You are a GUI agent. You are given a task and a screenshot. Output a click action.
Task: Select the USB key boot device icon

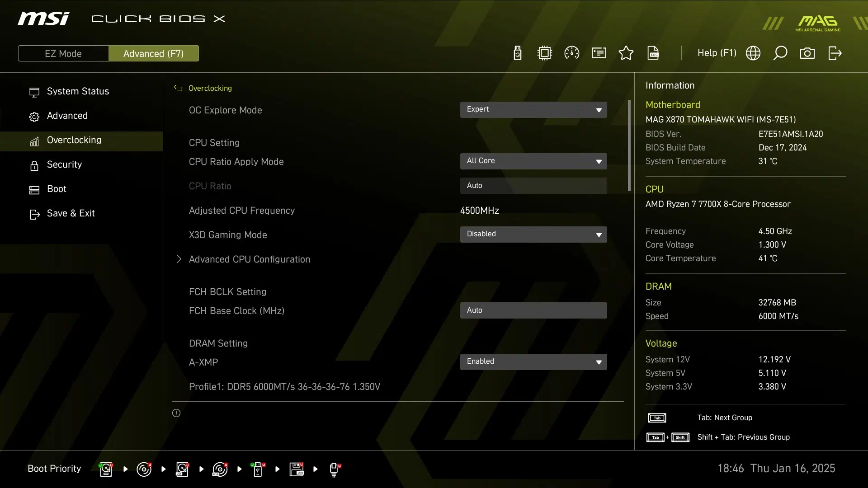tap(258, 469)
